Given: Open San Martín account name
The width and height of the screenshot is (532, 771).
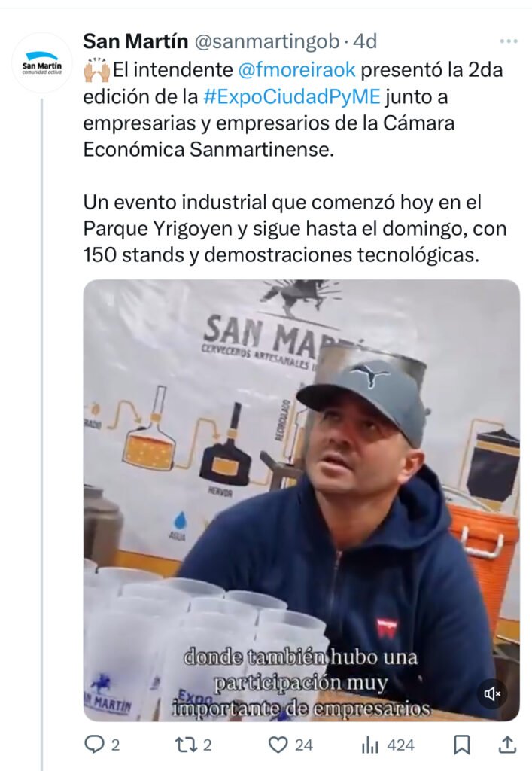Looking at the screenshot, I should [x=135, y=41].
